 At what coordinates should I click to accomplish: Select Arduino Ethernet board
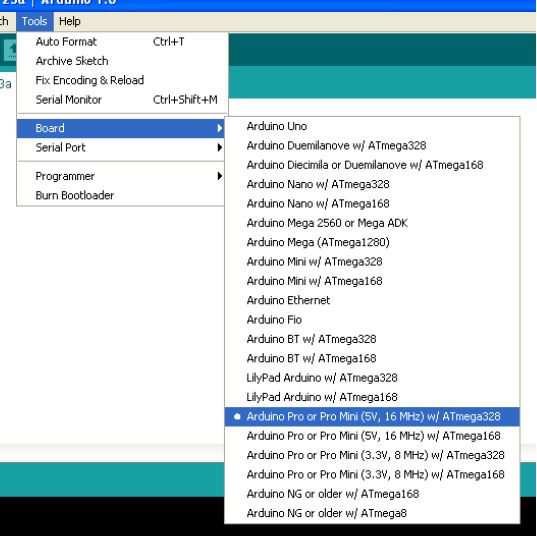[372, 300]
